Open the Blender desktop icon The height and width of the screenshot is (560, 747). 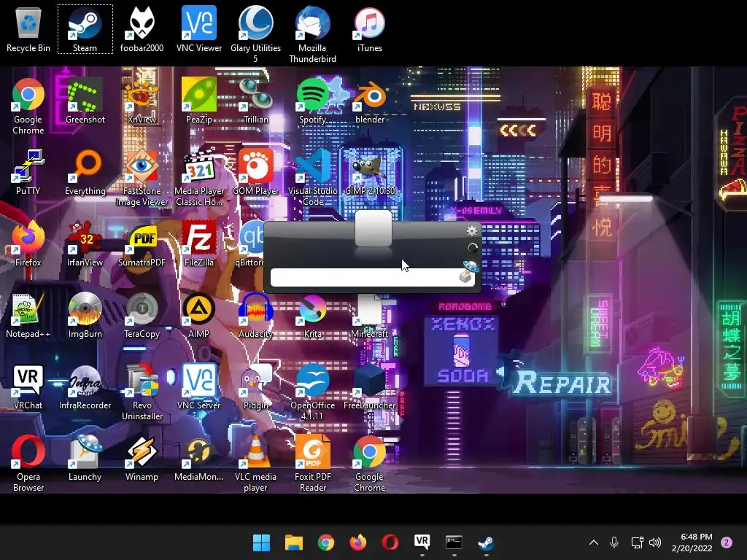370,101
